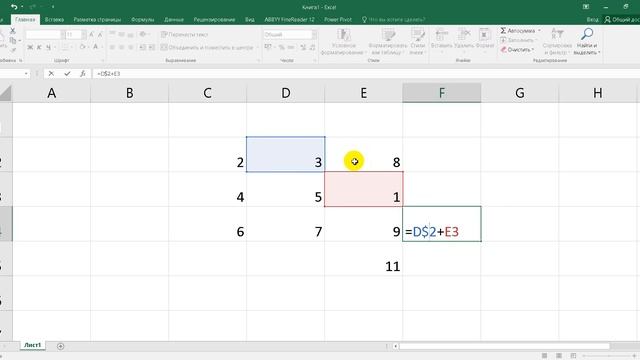Click the Fill down icon
The width and height of the screenshot is (640, 360).
pyautogui.click(x=503, y=40)
